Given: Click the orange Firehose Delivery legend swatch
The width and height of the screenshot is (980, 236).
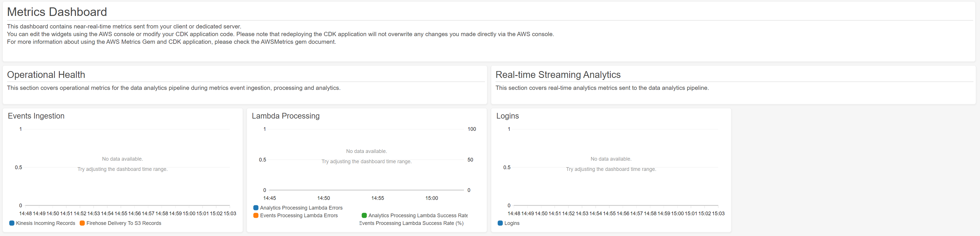Looking at the screenshot, I should [x=82, y=223].
